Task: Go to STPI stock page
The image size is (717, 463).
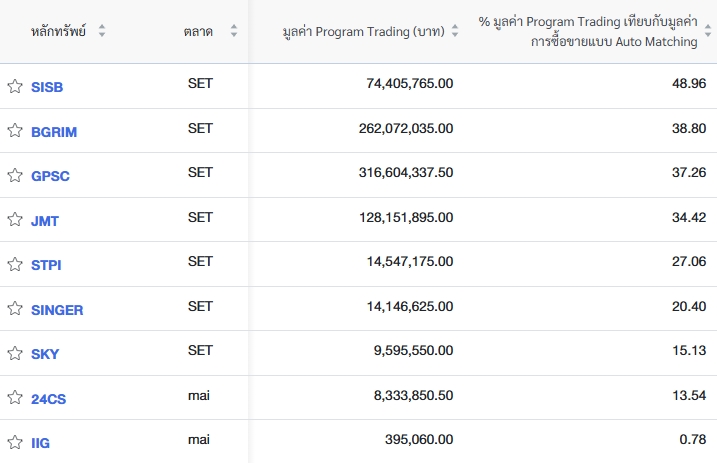Action: pos(46,265)
